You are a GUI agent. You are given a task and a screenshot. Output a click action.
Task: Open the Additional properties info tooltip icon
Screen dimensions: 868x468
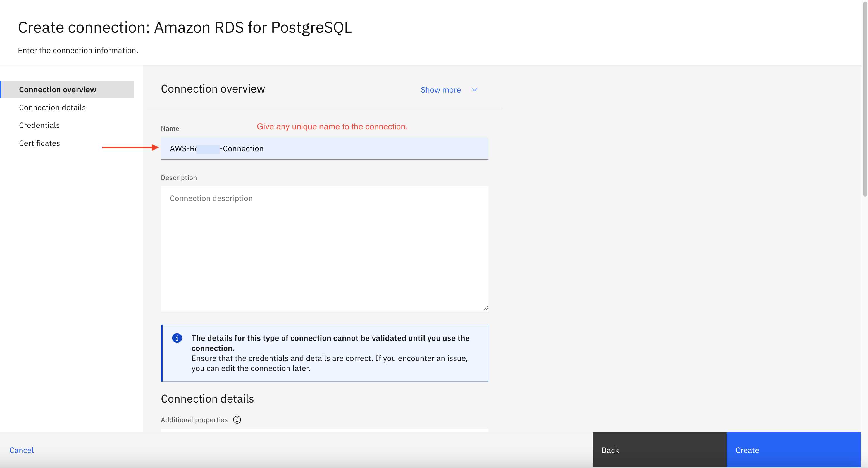[237, 419]
